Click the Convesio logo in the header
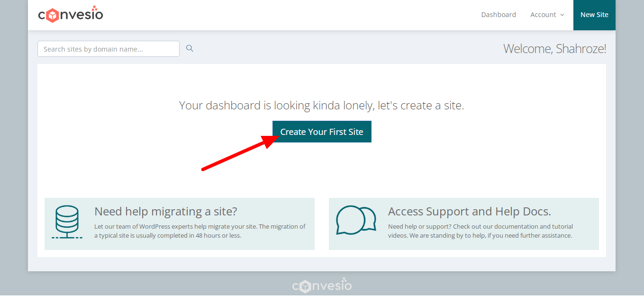 pos(70,14)
